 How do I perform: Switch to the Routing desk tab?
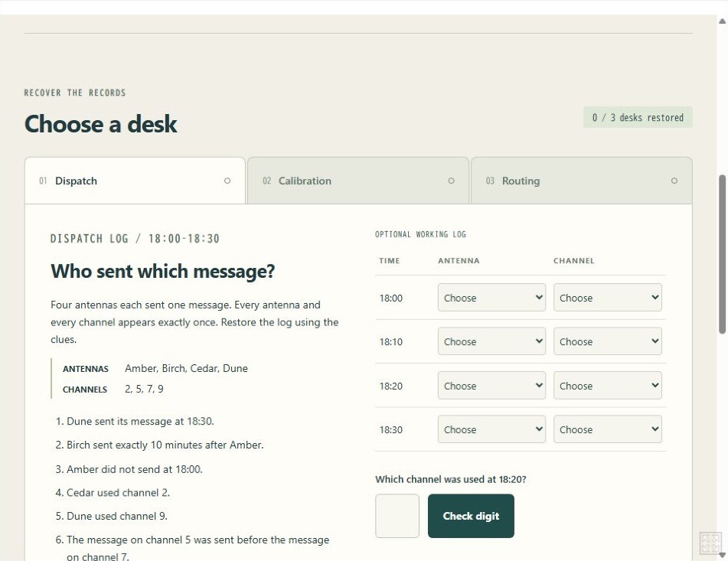click(x=581, y=181)
